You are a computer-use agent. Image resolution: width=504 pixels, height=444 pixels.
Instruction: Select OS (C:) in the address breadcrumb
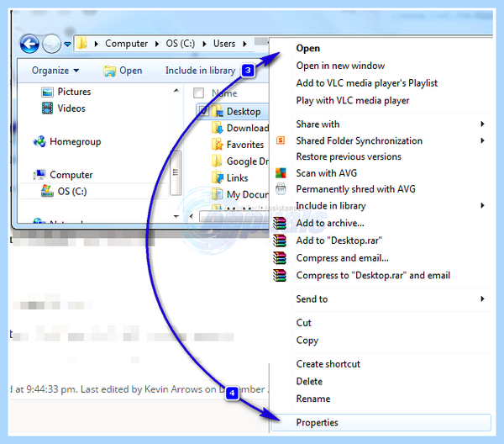180,44
